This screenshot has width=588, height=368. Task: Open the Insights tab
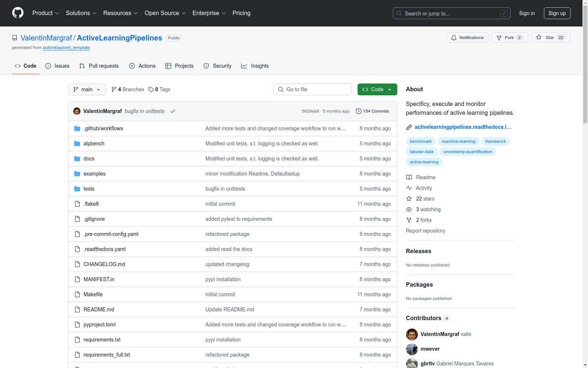point(255,66)
